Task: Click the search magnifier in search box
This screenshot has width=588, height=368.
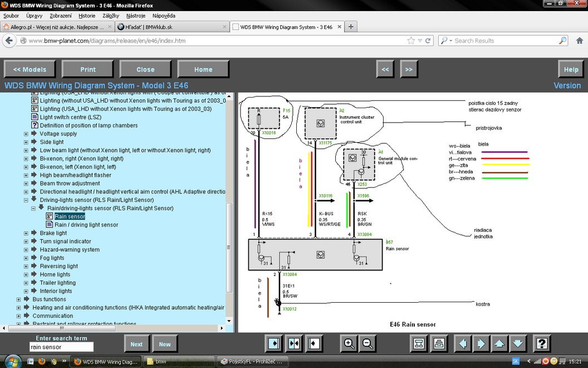Action: pos(562,41)
